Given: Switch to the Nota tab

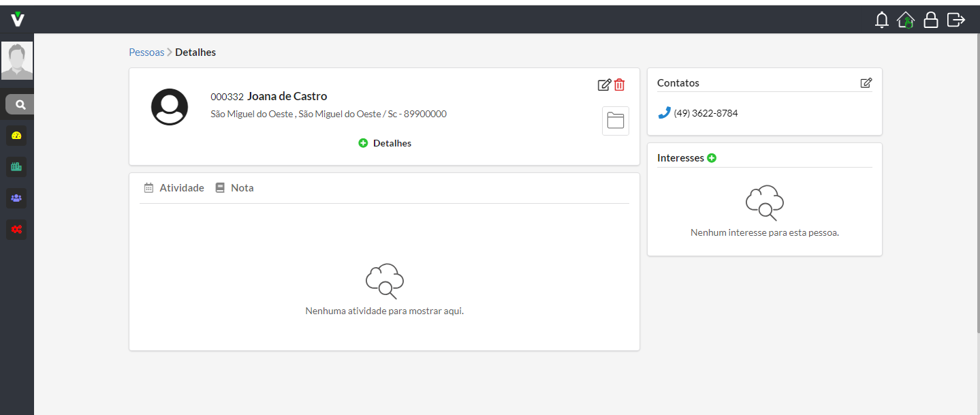Looking at the screenshot, I should point(234,188).
